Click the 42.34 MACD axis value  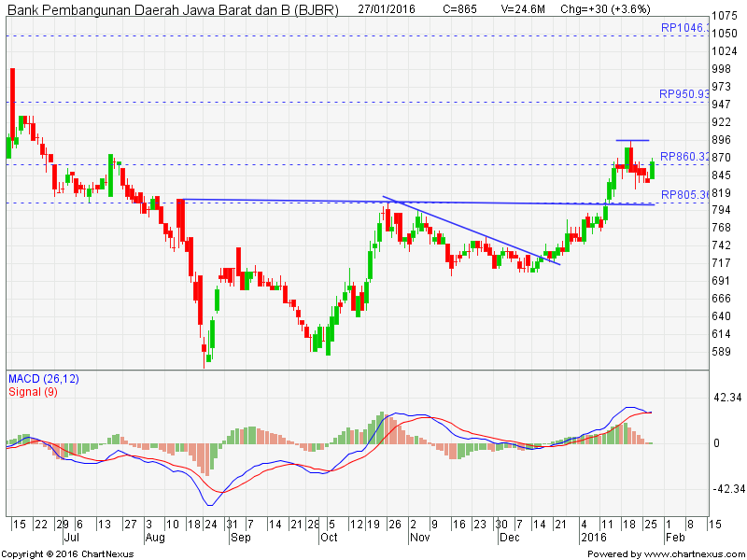pyautogui.click(x=727, y=398)
